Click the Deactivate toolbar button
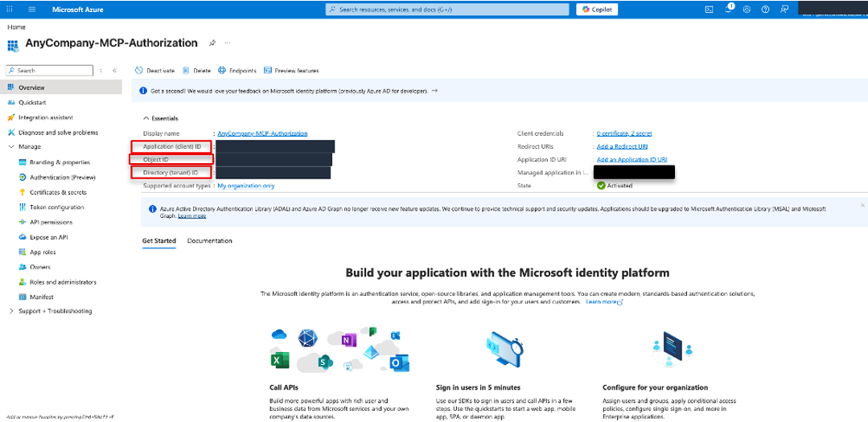The height and width of the screenshot is (422, 868). point(155,71)
